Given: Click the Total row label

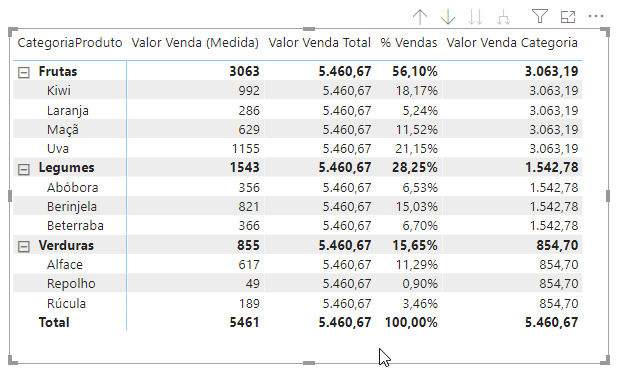Looking at the screenshot, I should [x=54, y=322].
